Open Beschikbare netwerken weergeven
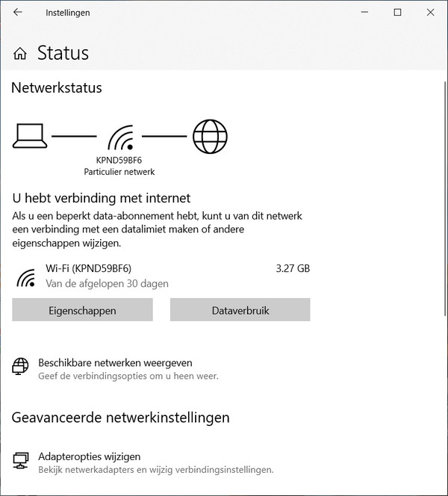The height and width of the screenshot is (496, 448). (x=115, y=363)
